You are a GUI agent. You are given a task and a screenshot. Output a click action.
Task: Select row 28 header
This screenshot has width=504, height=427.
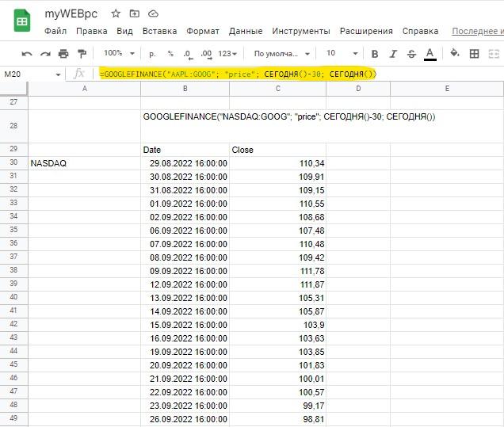[13, 126]
